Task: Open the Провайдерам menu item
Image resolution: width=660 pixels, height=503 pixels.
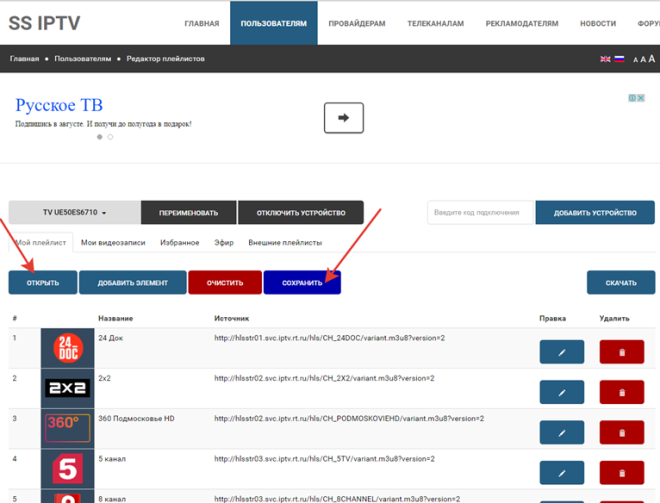Action: point(357,24)
